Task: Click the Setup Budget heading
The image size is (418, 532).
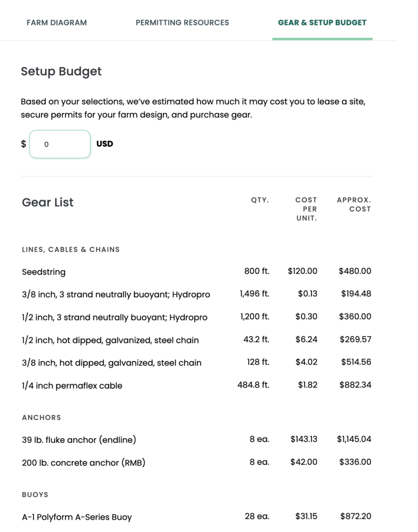Action: (x=61, y=71)
